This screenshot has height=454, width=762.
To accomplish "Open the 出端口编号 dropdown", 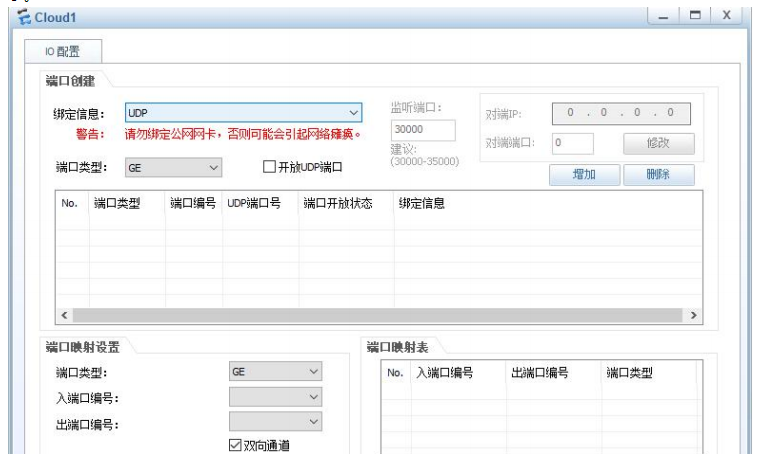I will (x=275, y=421).
